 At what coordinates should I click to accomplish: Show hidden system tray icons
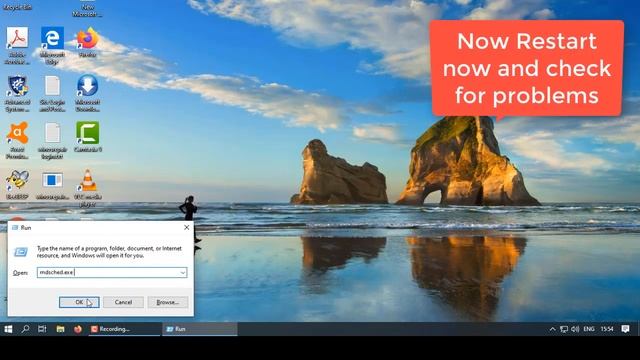(552, 329)
